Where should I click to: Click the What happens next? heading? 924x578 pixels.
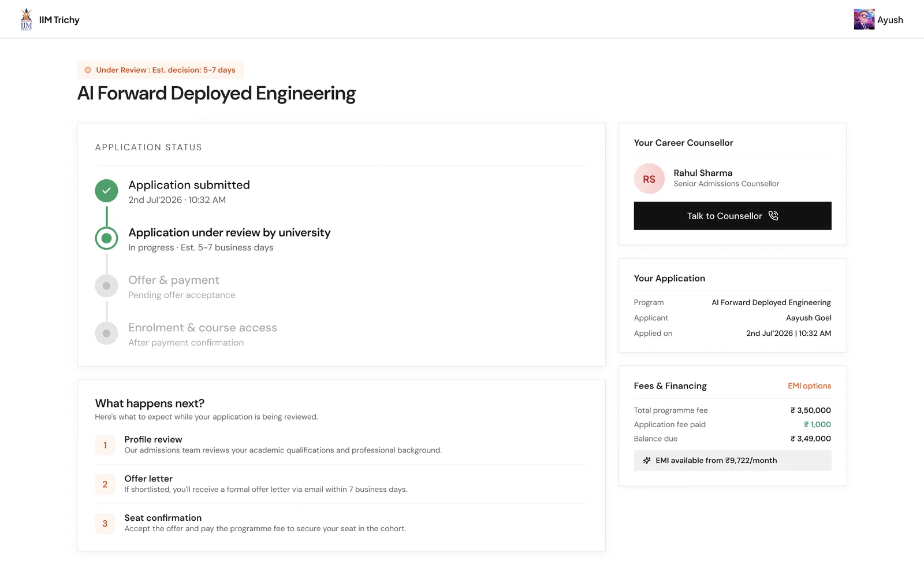click(150, 403)
